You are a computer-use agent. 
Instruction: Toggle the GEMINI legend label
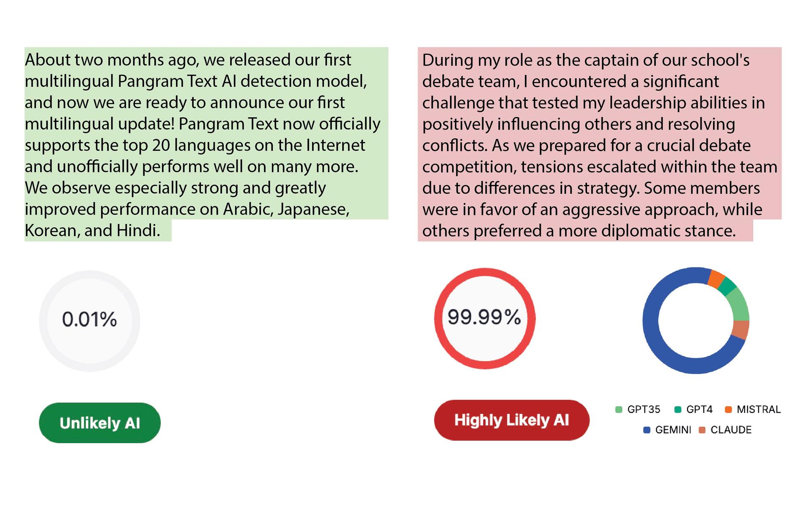coord(673,430)
